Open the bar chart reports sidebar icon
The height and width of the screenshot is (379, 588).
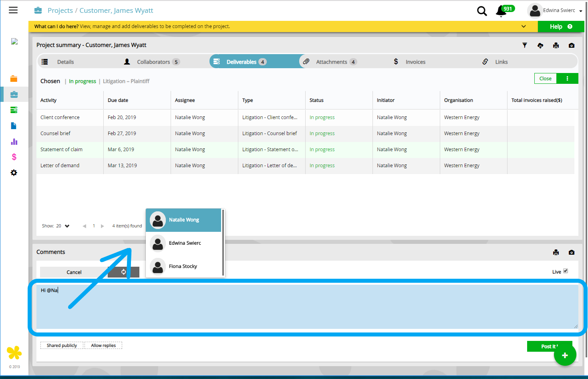coord(14,142)
